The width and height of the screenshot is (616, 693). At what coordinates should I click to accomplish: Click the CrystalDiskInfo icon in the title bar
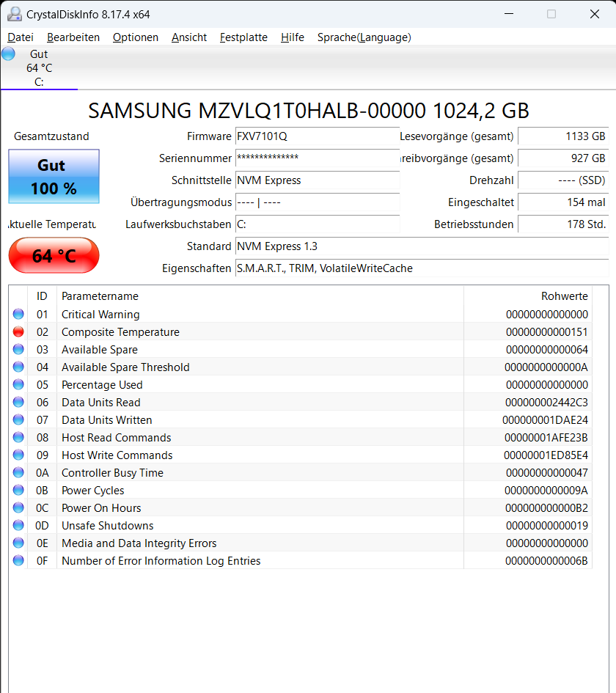pos(12,13)
